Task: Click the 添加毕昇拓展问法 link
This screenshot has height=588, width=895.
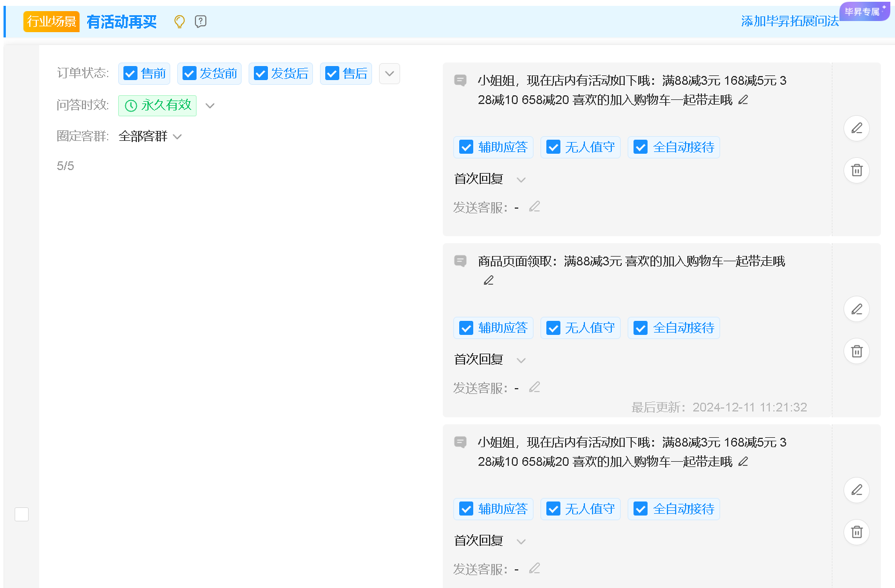Action: 790,21
